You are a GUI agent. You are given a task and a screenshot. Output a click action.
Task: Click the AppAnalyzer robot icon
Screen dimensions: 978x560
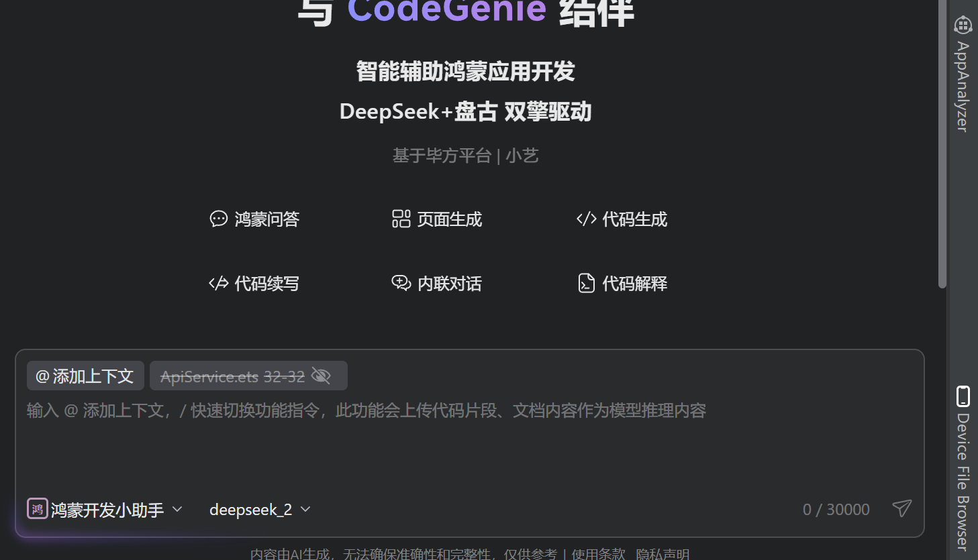pos(963,25)
